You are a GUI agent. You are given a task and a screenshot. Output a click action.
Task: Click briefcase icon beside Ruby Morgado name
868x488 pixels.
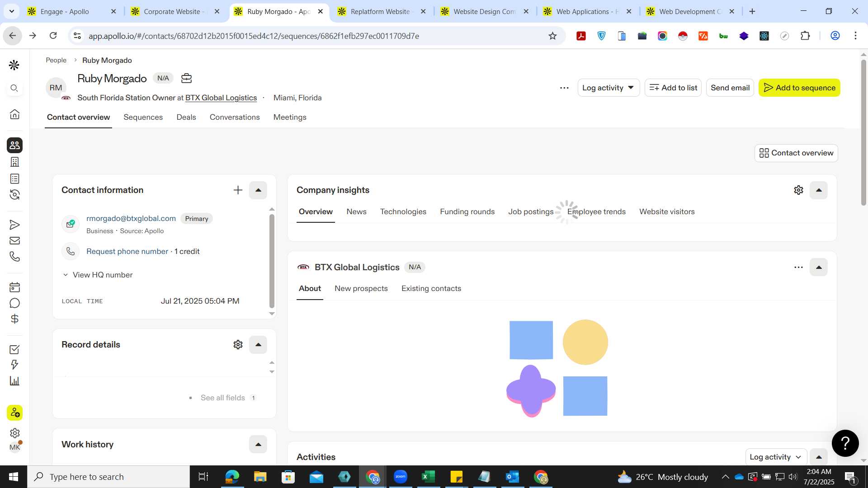[x=186, y=78]
